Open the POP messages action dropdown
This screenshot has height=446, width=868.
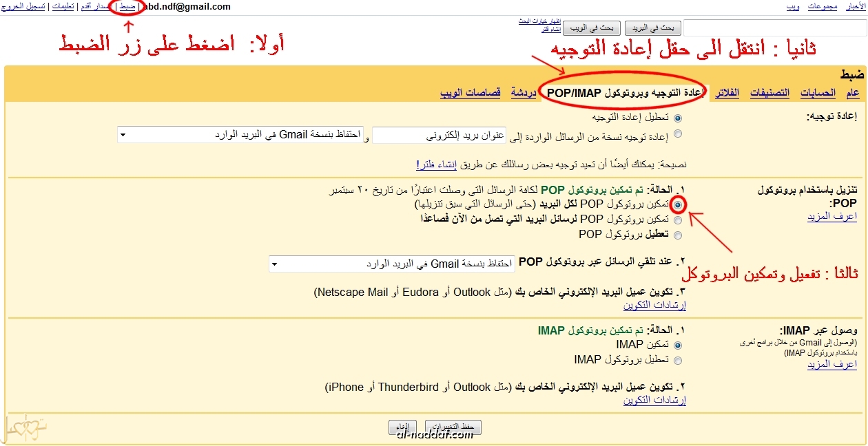click(392, 264)
